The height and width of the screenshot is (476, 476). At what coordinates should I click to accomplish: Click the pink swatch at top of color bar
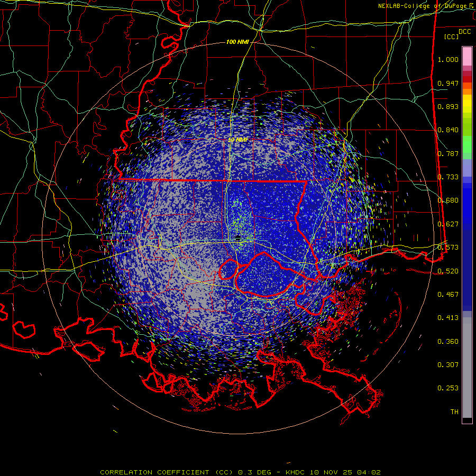pyautogui.click(x=467, y=56)
